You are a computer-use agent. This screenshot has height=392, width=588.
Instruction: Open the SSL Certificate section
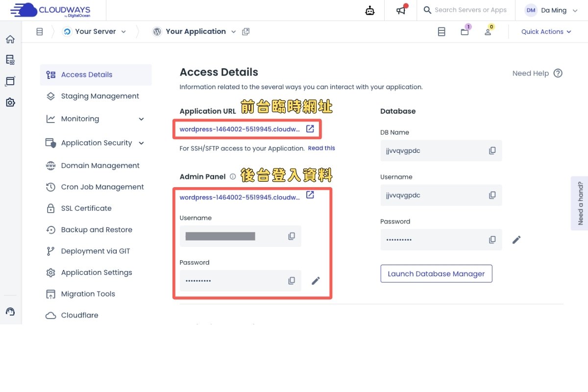86,208
